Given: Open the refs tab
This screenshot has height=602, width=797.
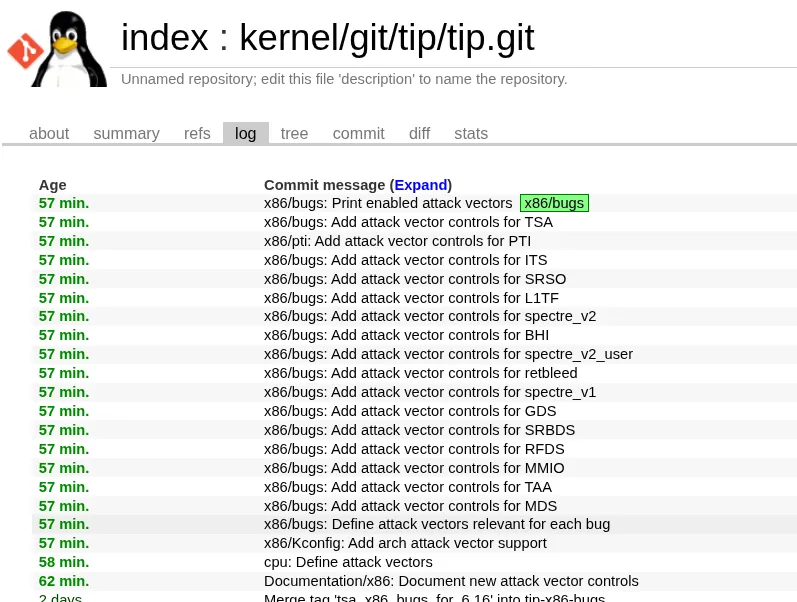Looking at the screenshot, I should click(197, 134).
